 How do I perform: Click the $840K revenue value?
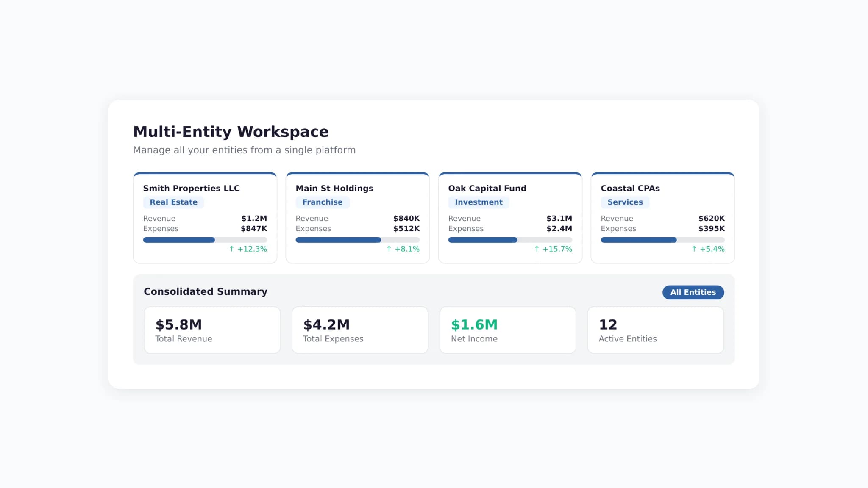click(406, 218)
